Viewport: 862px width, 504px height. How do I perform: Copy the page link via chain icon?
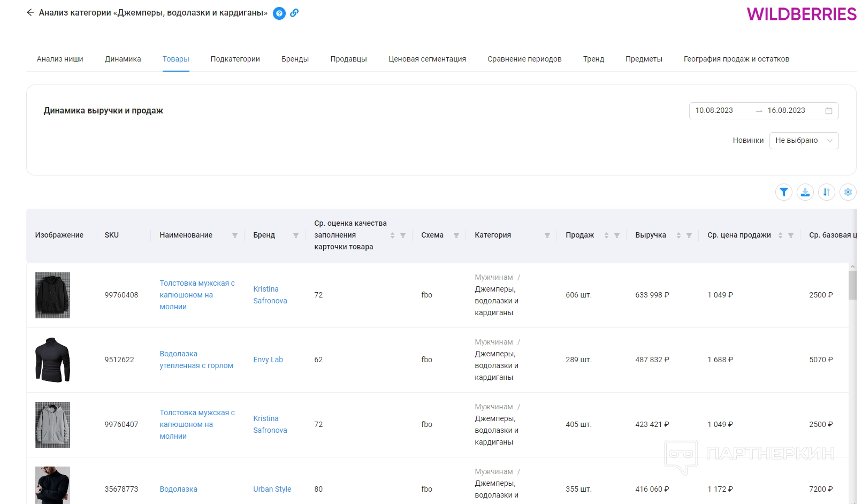(294, 13)
